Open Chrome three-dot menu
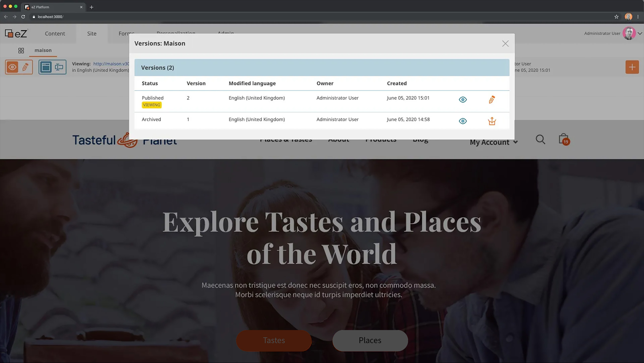 point(638,17)
